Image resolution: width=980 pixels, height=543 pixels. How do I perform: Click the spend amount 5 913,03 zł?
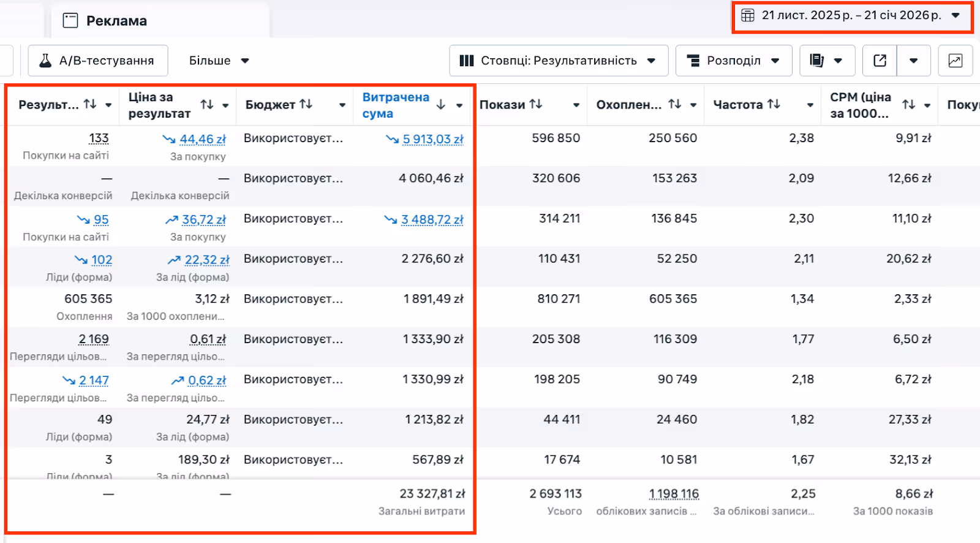(x=433, y=139)
